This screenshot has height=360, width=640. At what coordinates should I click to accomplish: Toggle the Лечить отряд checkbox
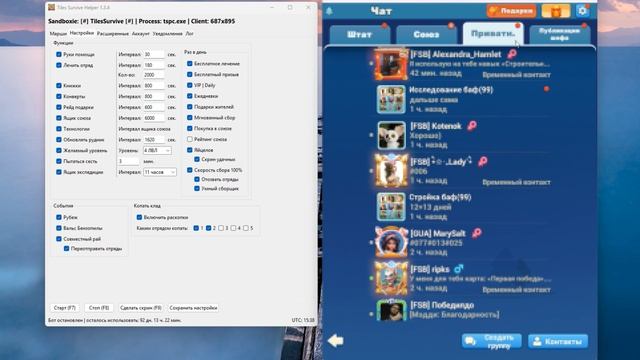(x=59, y=65)
